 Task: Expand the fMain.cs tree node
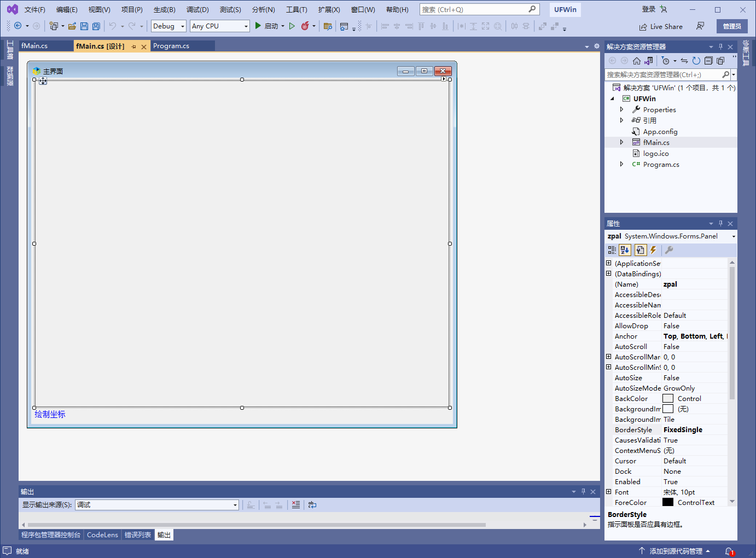(x=621, y=142)
